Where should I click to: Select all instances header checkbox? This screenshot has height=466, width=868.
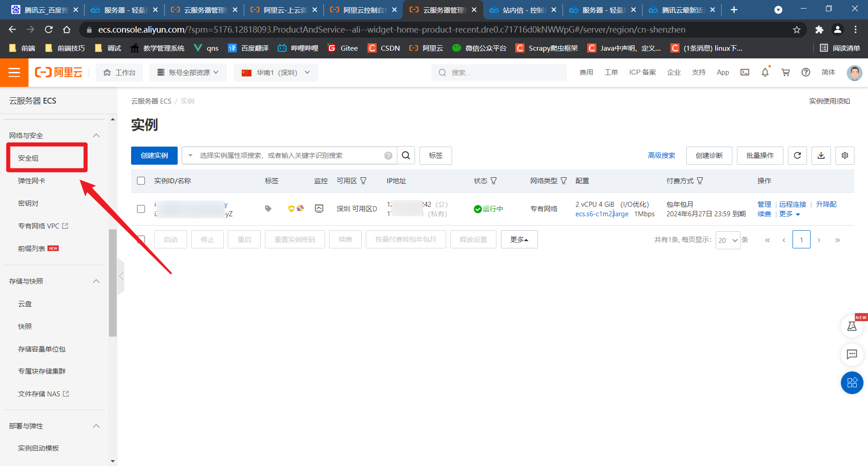click(141, 181)
